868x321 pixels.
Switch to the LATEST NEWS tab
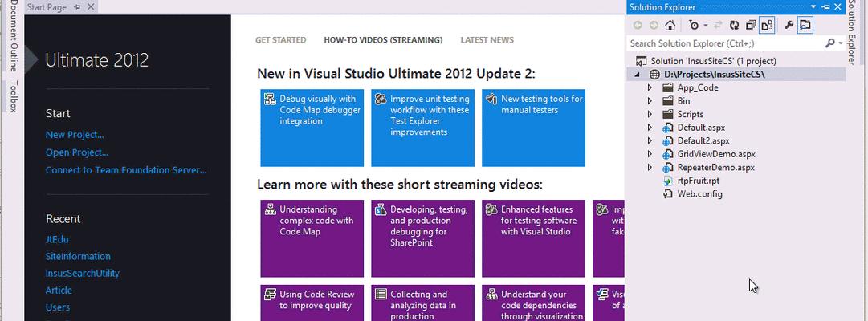tap(487, 40)
